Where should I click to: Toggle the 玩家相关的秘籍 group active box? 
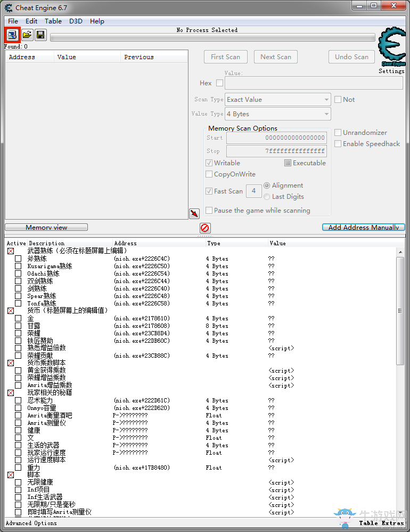pos(11,393)
